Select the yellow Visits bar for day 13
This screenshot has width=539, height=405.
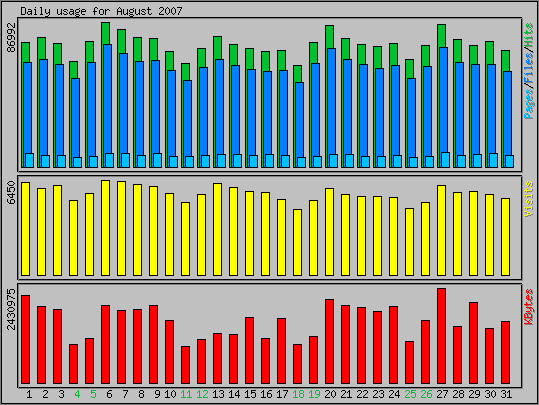point(217,229)
